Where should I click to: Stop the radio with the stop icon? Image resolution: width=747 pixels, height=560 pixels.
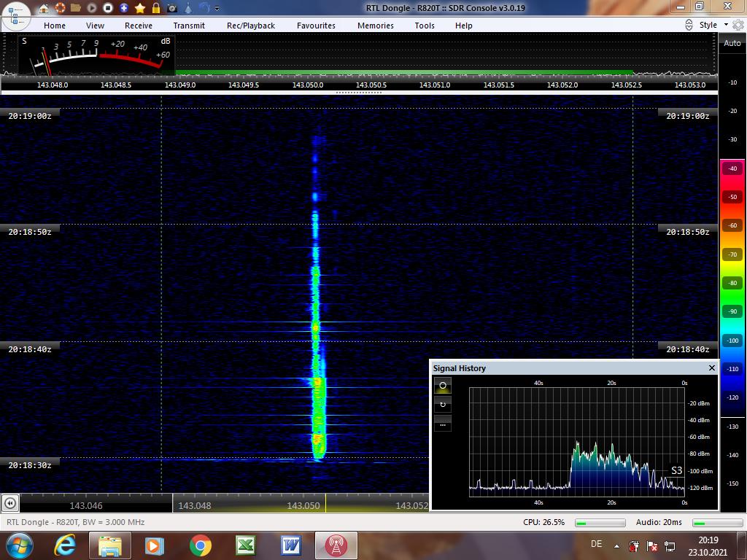(108, 7)
